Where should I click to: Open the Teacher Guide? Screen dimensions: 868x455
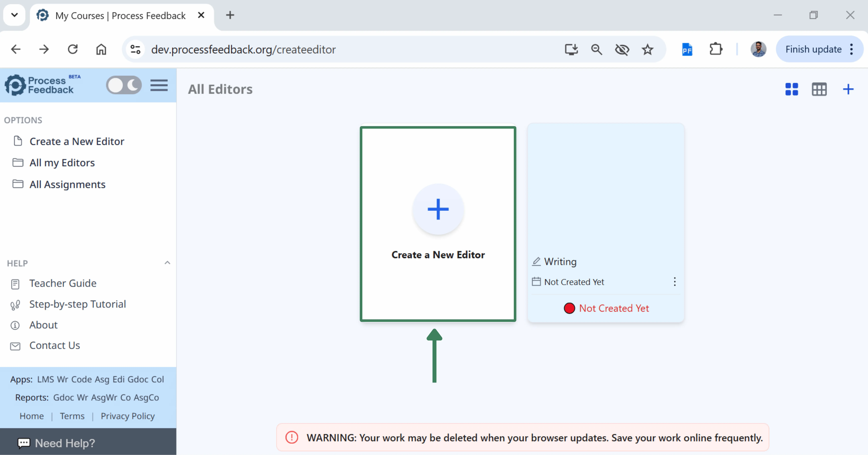click(63, 283)
